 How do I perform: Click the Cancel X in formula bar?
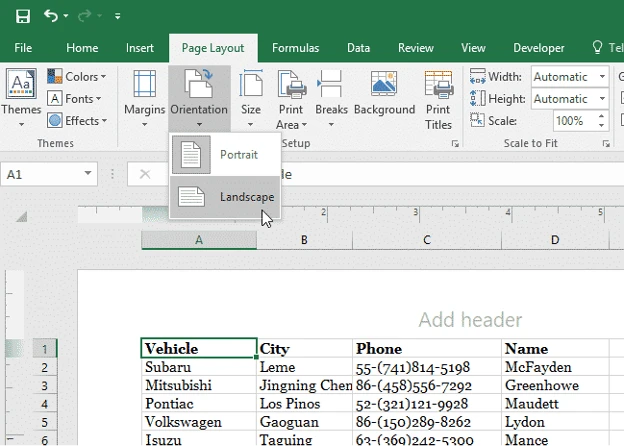coord(145,174)
